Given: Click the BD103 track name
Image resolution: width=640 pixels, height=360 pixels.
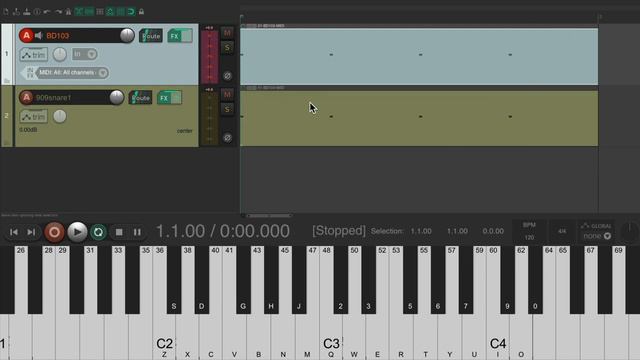Looking at the screenshot, I should tap(58, 36).
